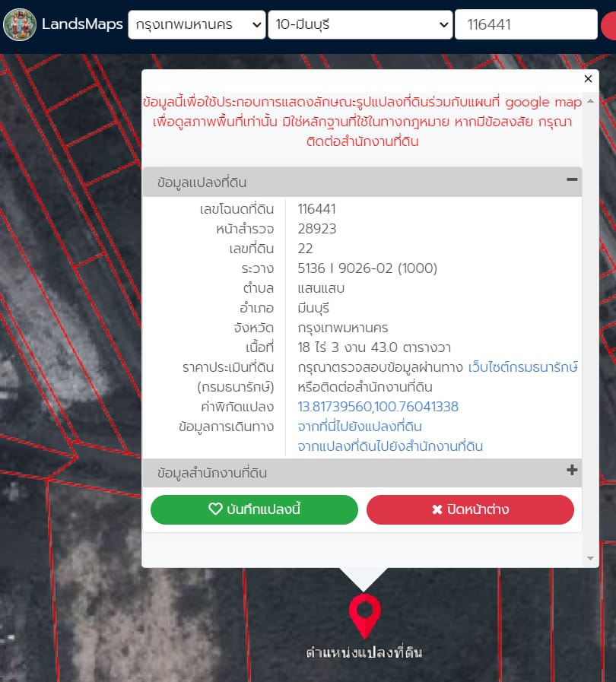Click the หน้าสำรวจ label
Screen dimensions: 616x682
coord(246,229)
